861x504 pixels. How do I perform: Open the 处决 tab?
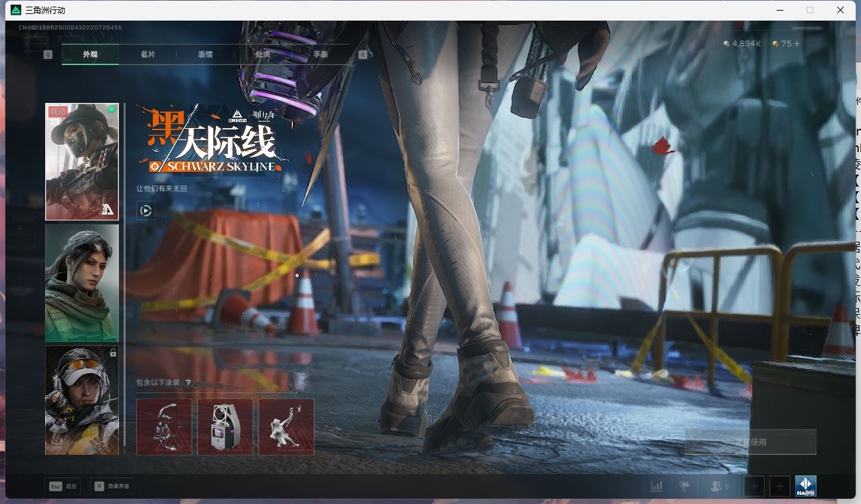[262, 54]
